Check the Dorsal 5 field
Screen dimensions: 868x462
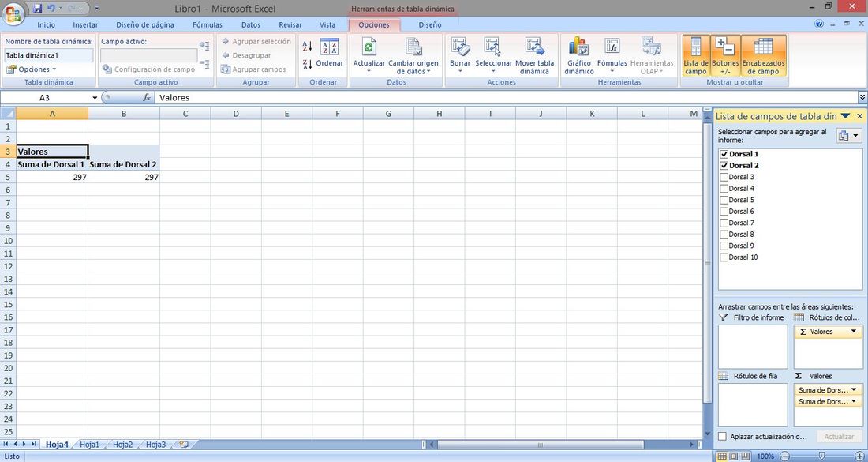tap(724, 200)
